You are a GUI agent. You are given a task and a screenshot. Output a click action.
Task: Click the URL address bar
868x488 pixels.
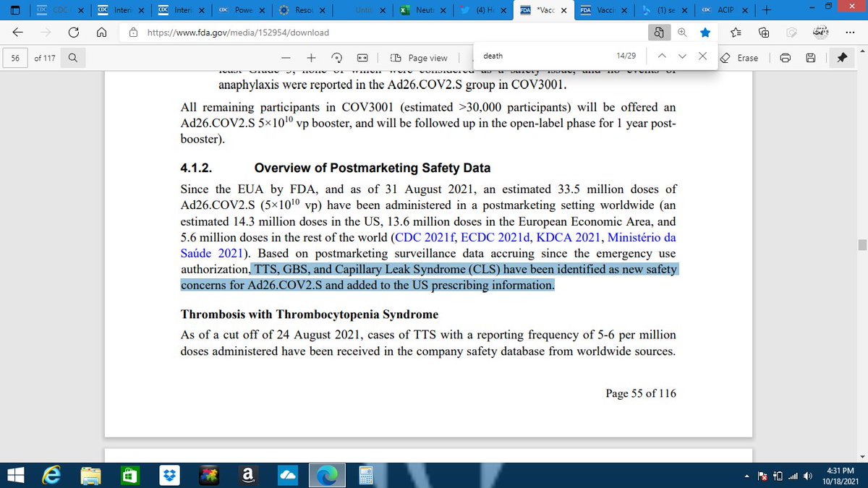coord(383,33)
